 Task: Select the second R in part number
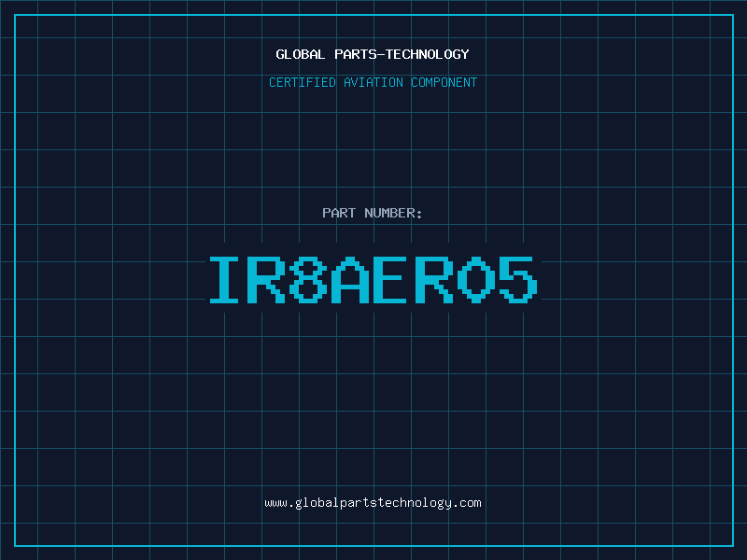435,280
